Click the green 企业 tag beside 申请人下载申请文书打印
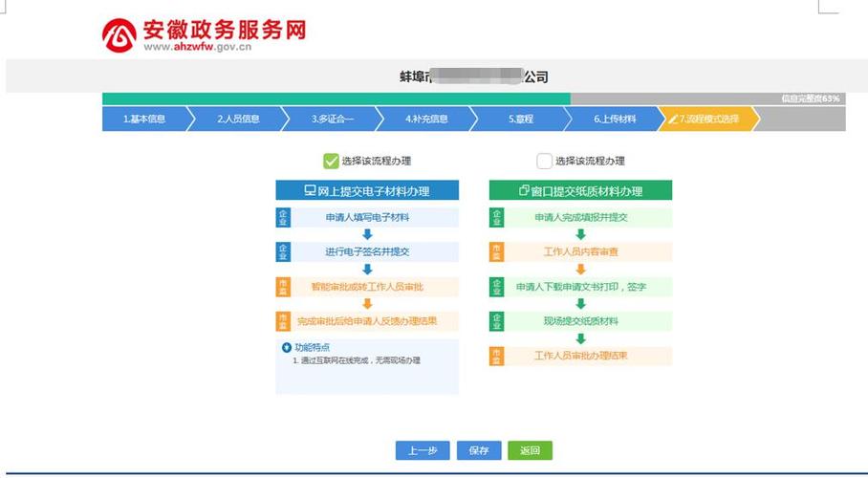This screenshot has width=868, height=478. click(x=496, y=287)
